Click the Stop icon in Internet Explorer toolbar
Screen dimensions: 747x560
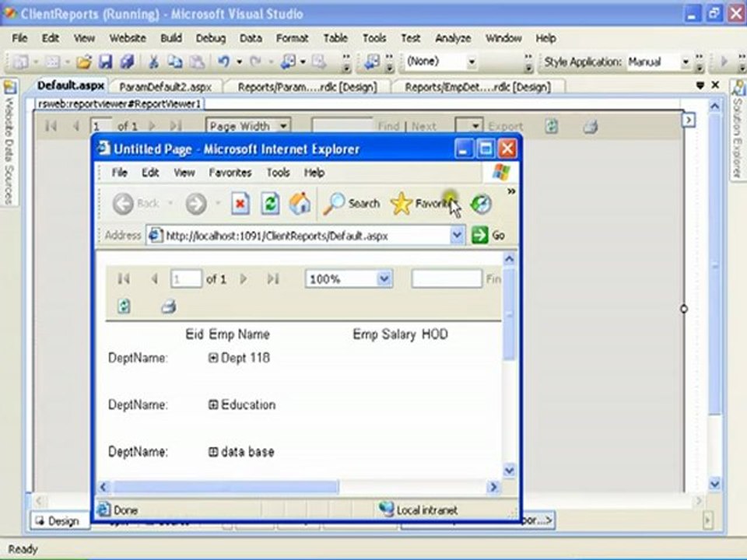point(240,204)
